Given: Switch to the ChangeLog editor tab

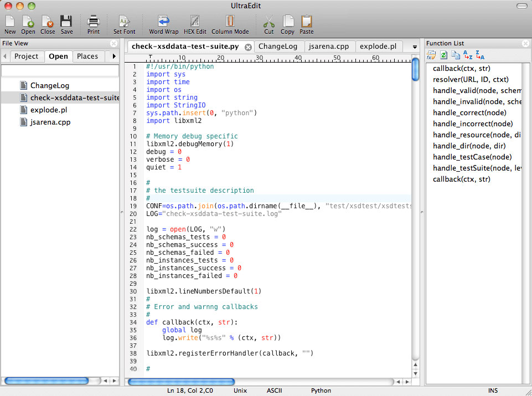Looking at the screenshot, I should 278,47.
